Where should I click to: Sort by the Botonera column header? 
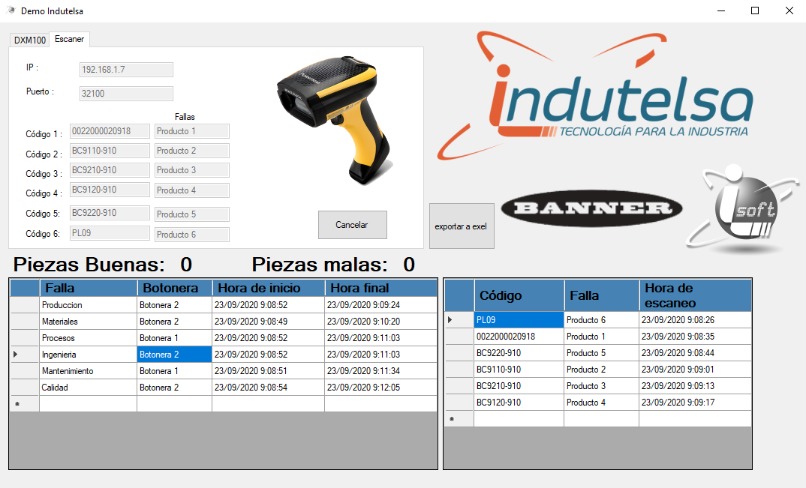click(x=174, y=288)
